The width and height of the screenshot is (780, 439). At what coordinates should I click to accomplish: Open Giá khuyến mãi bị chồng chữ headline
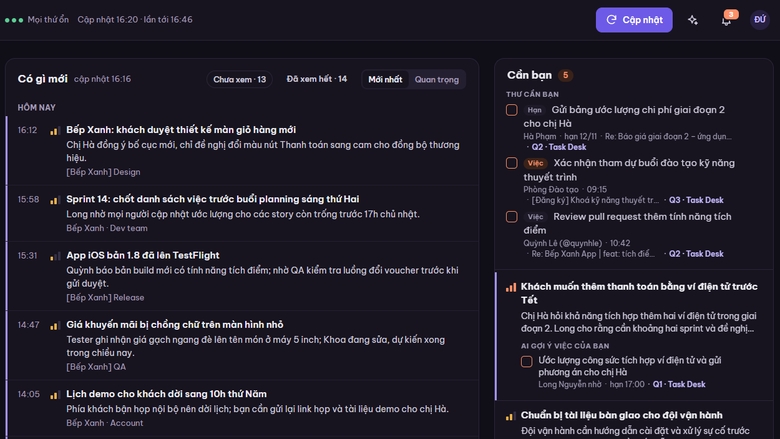coord(175,325)
